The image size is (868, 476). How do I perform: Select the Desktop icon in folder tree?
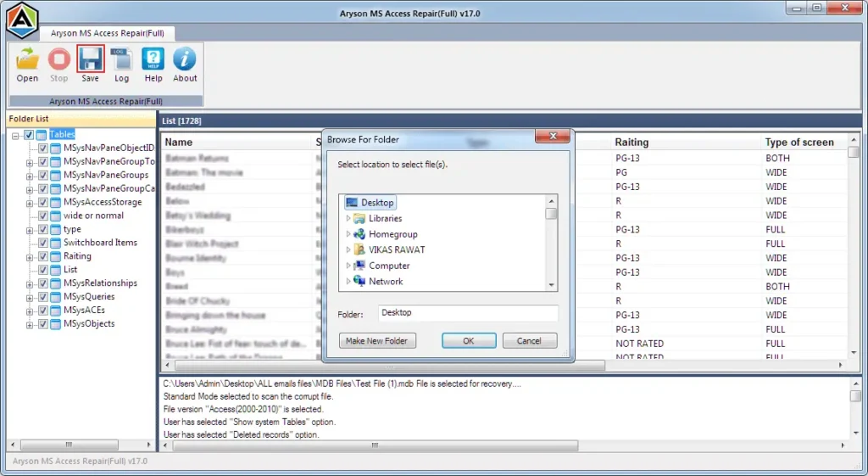click(x=352, y=202)
